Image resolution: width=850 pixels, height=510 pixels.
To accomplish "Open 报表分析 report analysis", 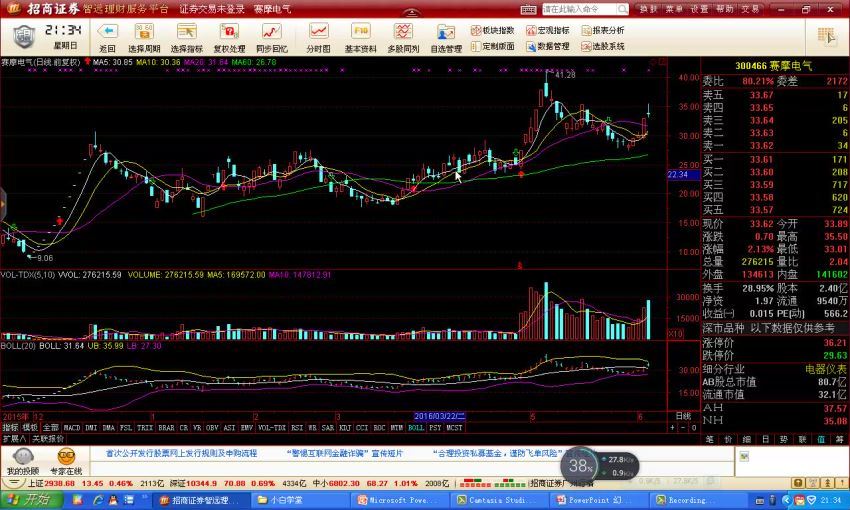I will (603, 30).
